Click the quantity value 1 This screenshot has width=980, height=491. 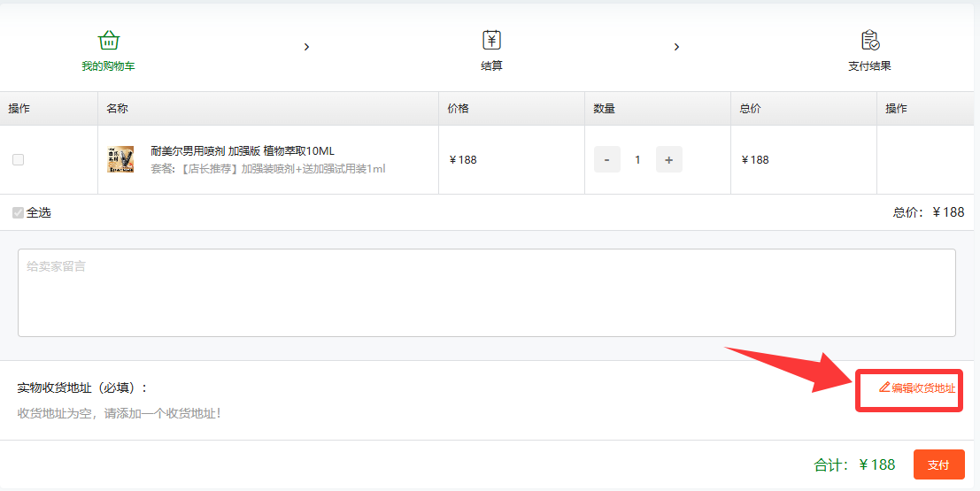(x=637, y=160)
